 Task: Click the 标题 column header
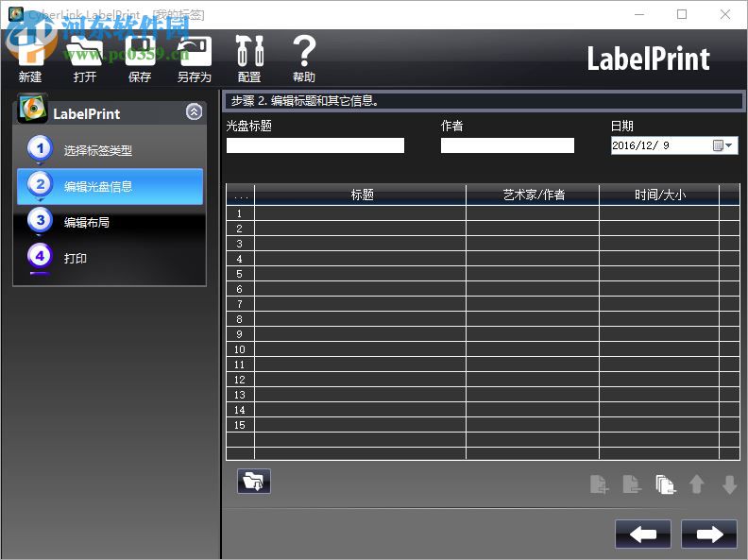tap(360, 195)
